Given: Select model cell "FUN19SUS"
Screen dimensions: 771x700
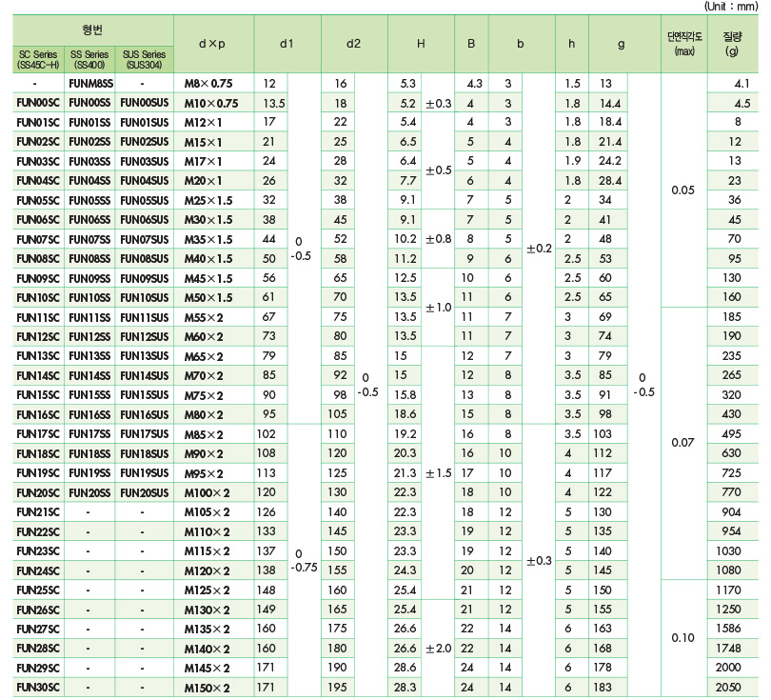Looking at the screenshot, I should point(145,473).
